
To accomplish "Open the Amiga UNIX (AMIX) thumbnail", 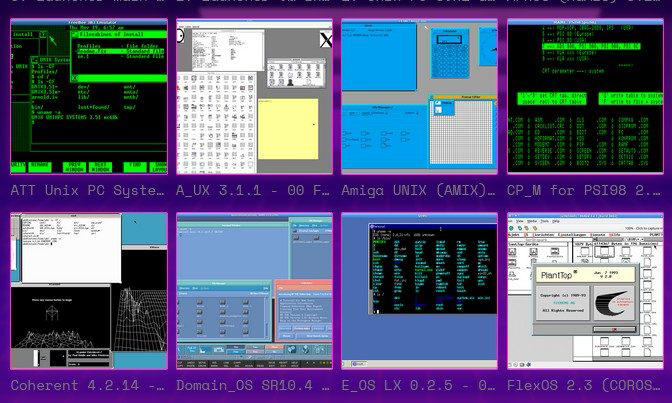I will click(x=420, y=96).
